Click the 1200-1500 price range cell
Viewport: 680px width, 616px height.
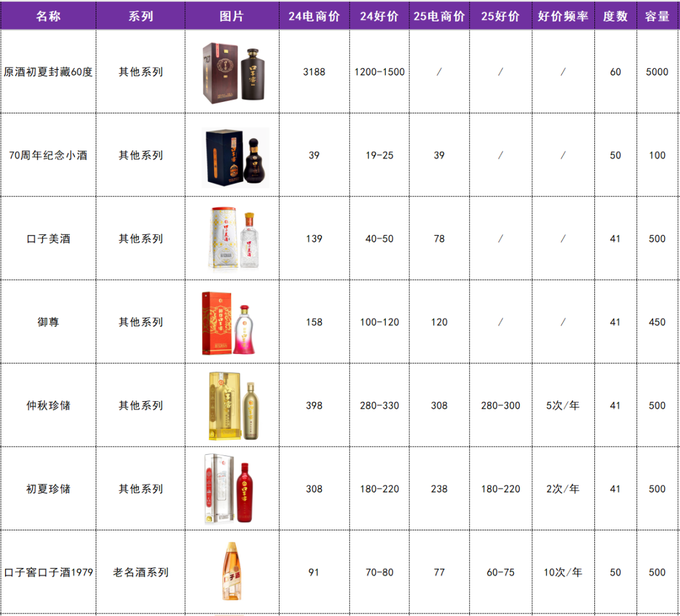tap(380, 72)
